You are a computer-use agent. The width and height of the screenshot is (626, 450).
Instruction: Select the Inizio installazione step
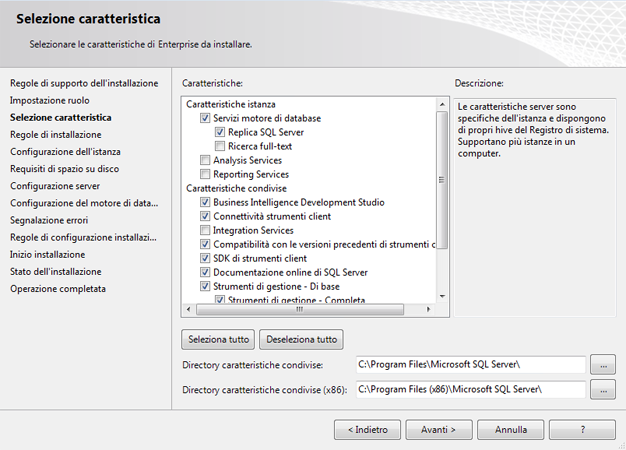47,255
